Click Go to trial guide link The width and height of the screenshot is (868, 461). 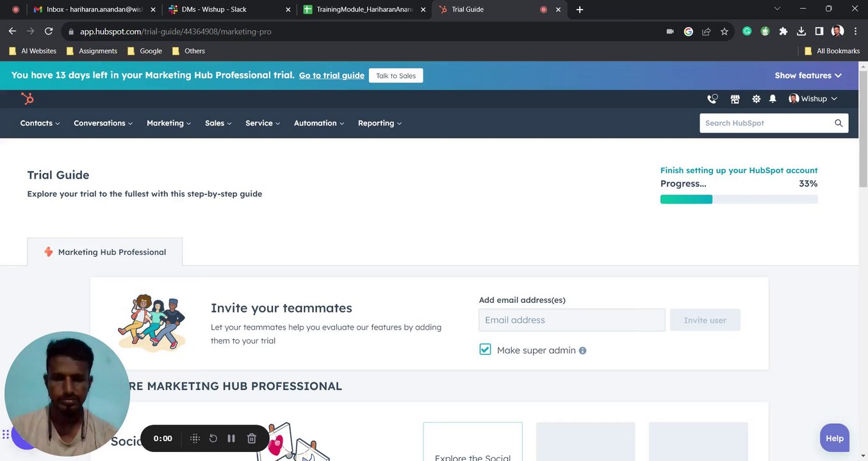(x=332, y=76)
